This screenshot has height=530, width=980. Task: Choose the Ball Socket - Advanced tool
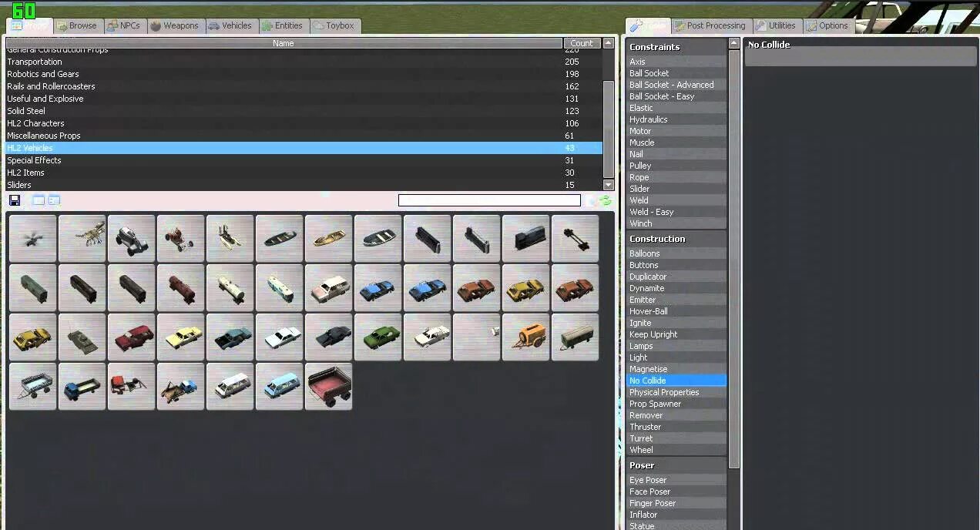coord(676,85)
